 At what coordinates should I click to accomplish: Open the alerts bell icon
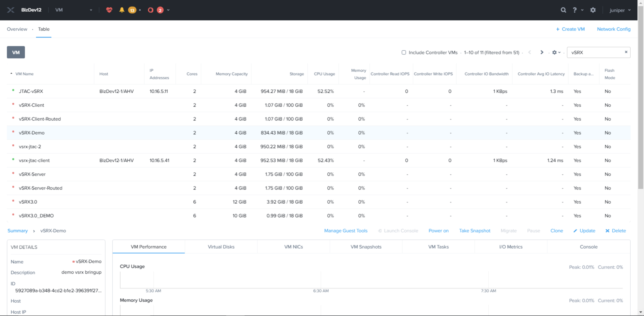pyautogui.click(x=122, y=10)
